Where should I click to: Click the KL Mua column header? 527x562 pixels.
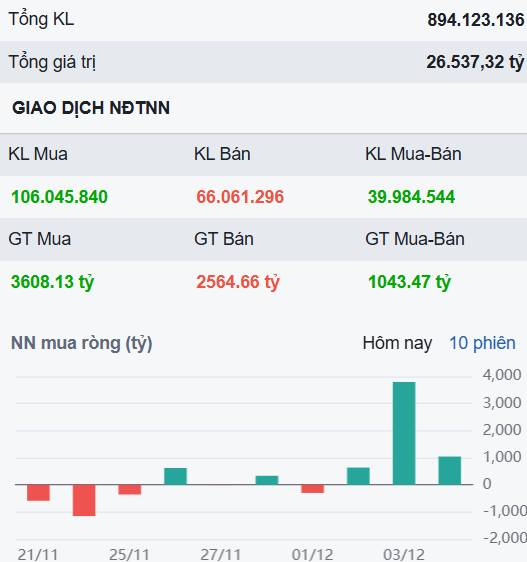[38, 154]
